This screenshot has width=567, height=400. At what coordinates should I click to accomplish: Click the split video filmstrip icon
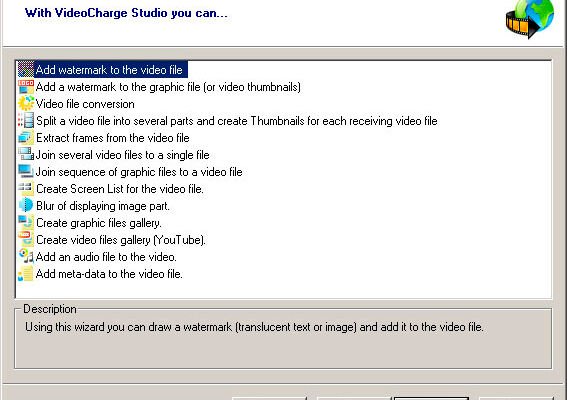[x=26, y=121]
